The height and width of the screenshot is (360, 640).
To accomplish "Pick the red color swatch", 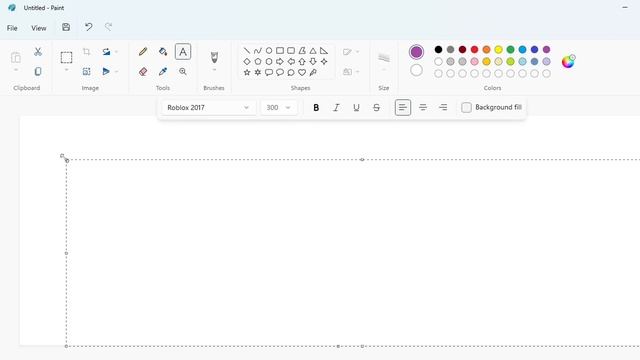I will tap(474, 49).
